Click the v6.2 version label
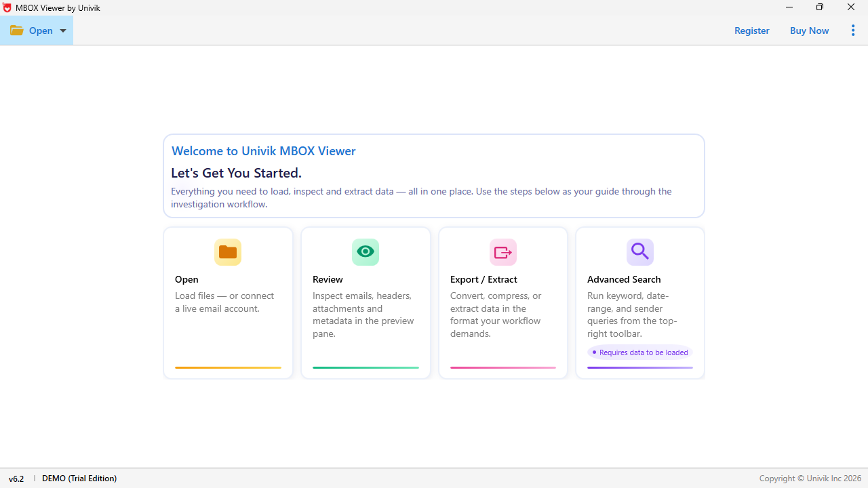This screenshot has width=868, height=488. tap(16, 479)
